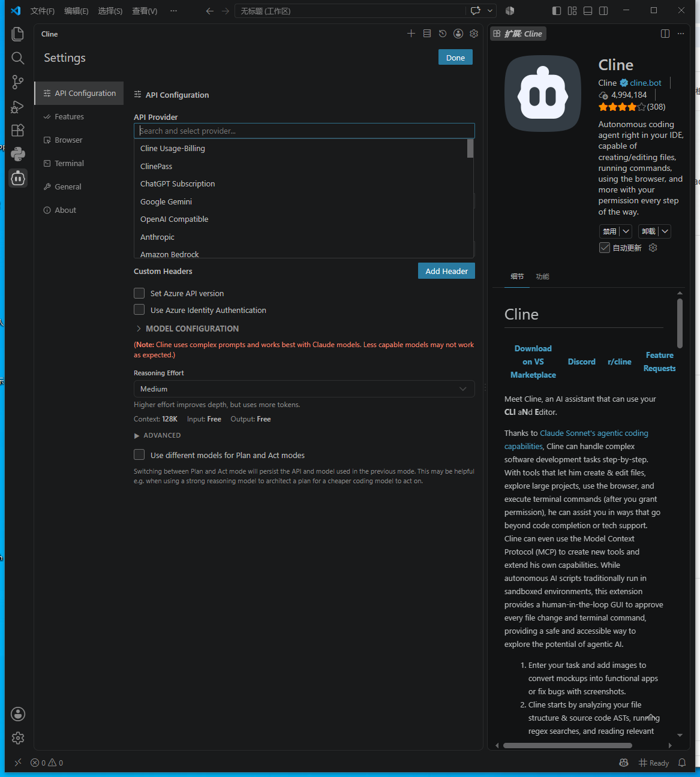Open the Explorer view in activity bar
This screenshot has width=700, height=777.
(x=18, y=34)
